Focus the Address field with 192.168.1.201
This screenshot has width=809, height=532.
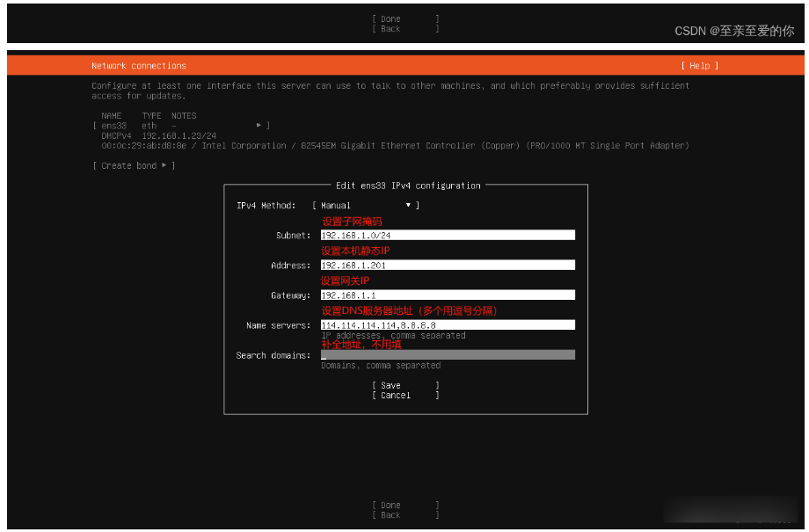pos(447,266)
